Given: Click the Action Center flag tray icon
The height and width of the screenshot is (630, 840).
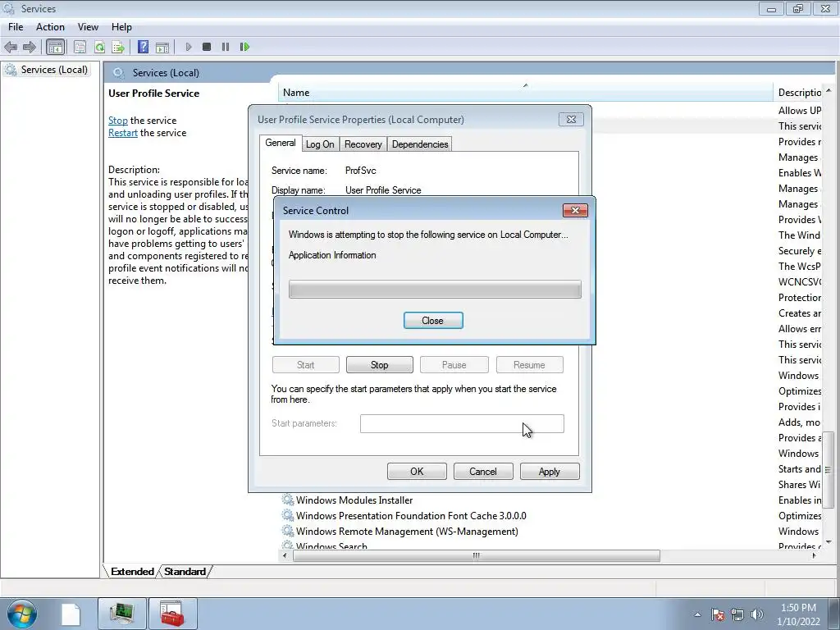Looking at the screenshot, I should tap(718, 614).
